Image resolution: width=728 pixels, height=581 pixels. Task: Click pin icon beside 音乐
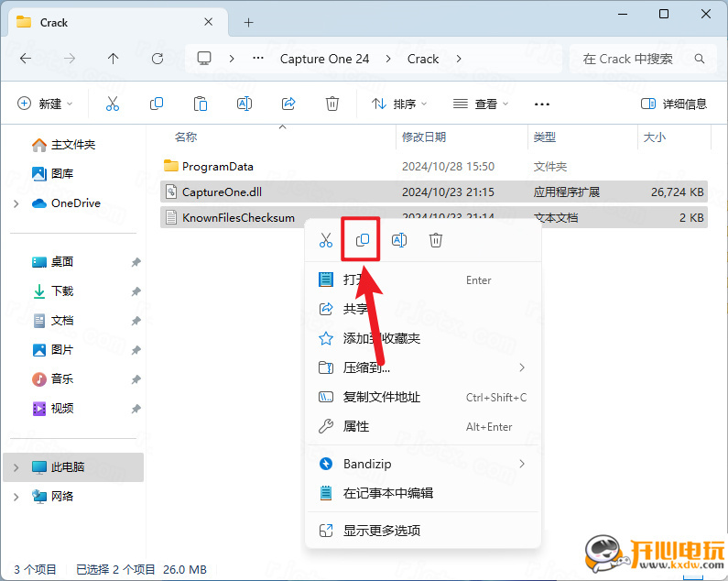(136, 379)
